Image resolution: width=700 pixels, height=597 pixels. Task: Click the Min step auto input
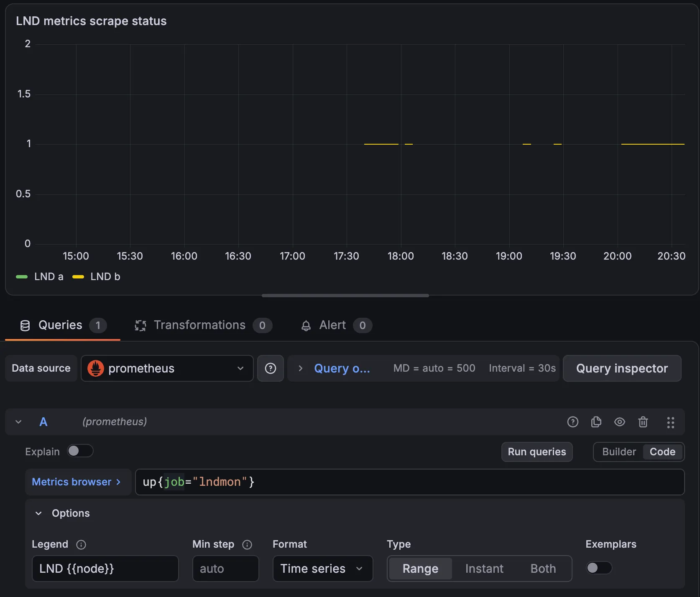pyautogui.click(x=226, y=569)
